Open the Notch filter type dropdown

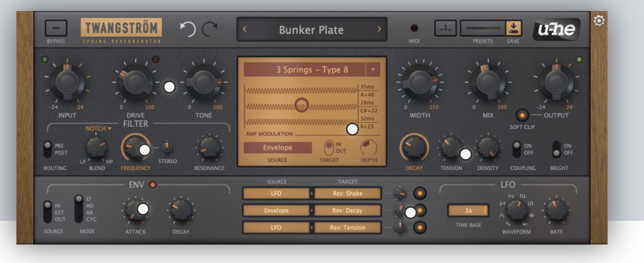[98, 129]
